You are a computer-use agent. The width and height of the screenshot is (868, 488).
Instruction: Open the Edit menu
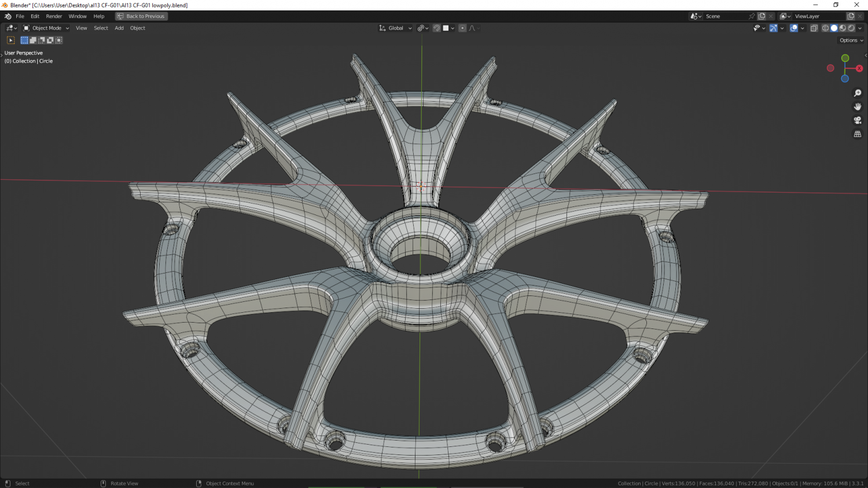(x=35, y=16)
